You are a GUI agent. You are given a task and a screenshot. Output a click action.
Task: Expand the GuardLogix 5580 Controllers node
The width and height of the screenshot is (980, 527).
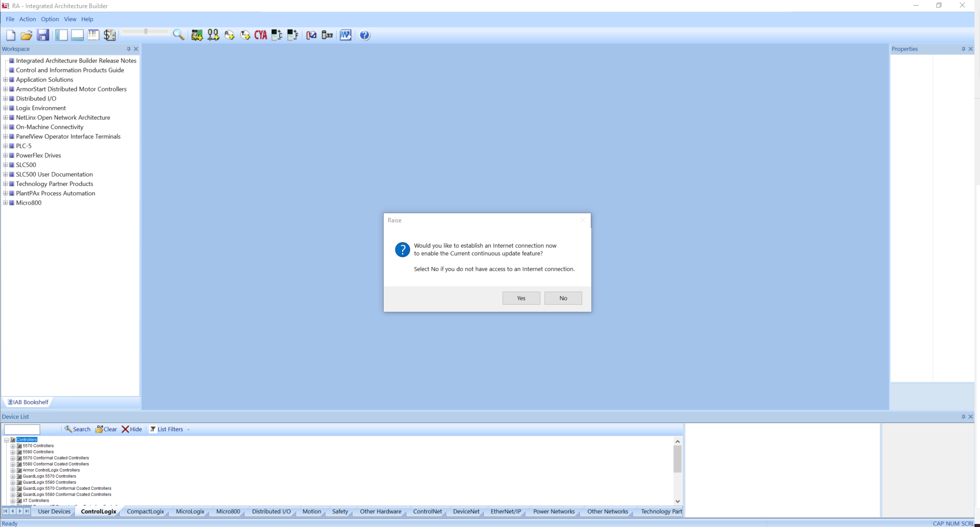13,482
